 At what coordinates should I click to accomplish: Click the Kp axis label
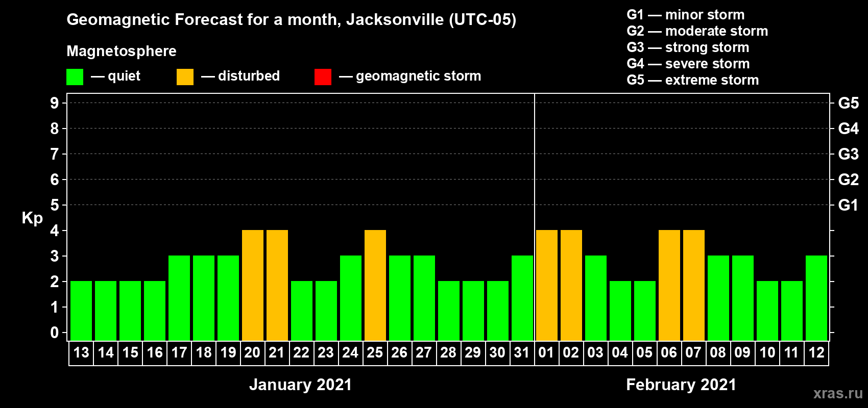(32, 218)
